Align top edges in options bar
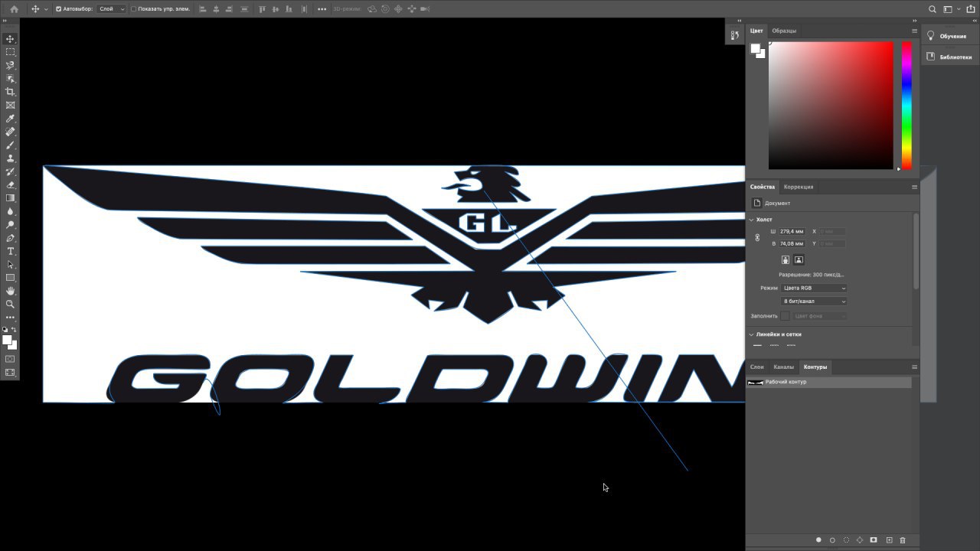 262,9
